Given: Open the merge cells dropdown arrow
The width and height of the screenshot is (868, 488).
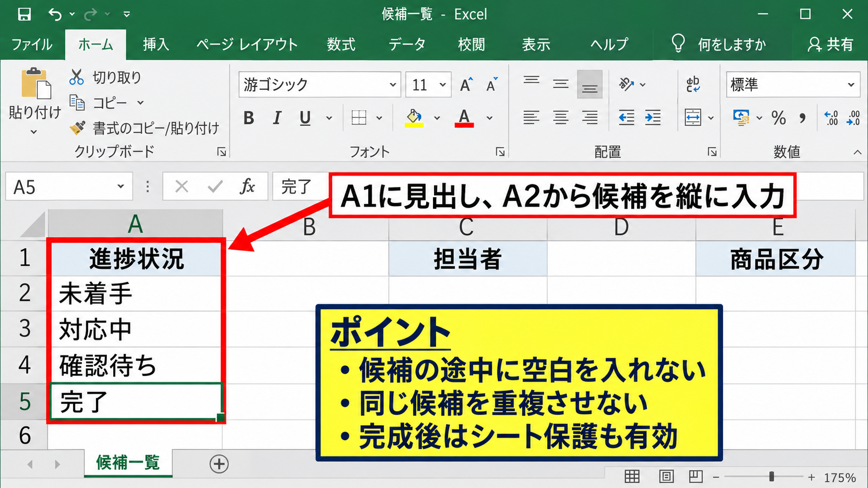Looking at the screenshot, I should pos(711,118).
